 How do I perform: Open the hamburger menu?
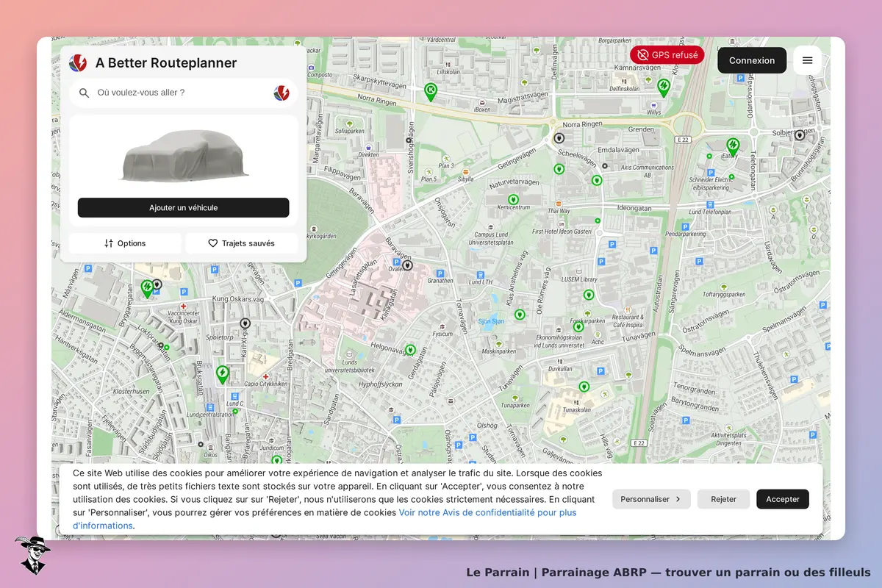(x=807, y=60)
